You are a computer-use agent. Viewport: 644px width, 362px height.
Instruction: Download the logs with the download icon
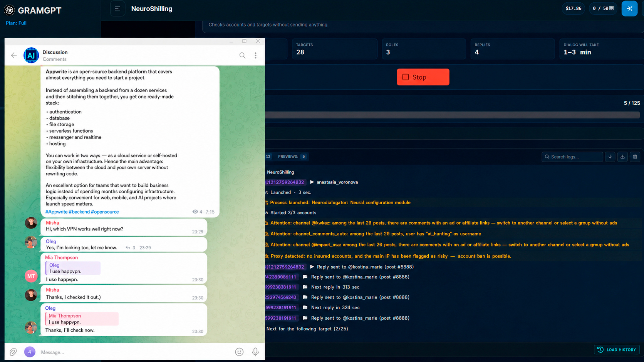622,157
